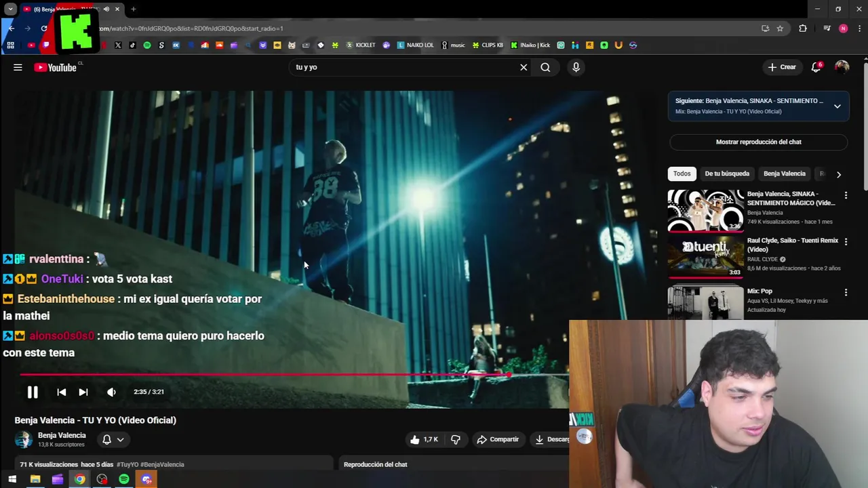Click the #TuyYO hashtag
Viewport: 868px width, 488px height.
click(127, 464)
